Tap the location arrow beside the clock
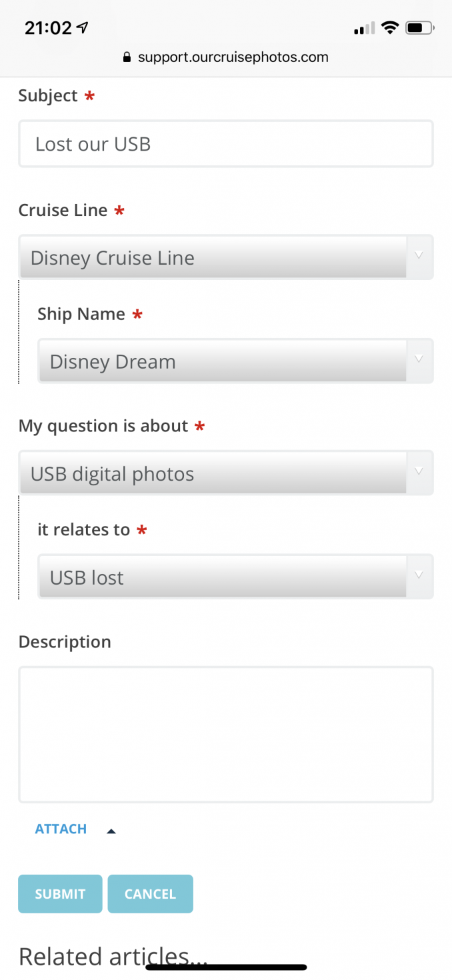The image size is (452, 980). click(x=83, y=28)
